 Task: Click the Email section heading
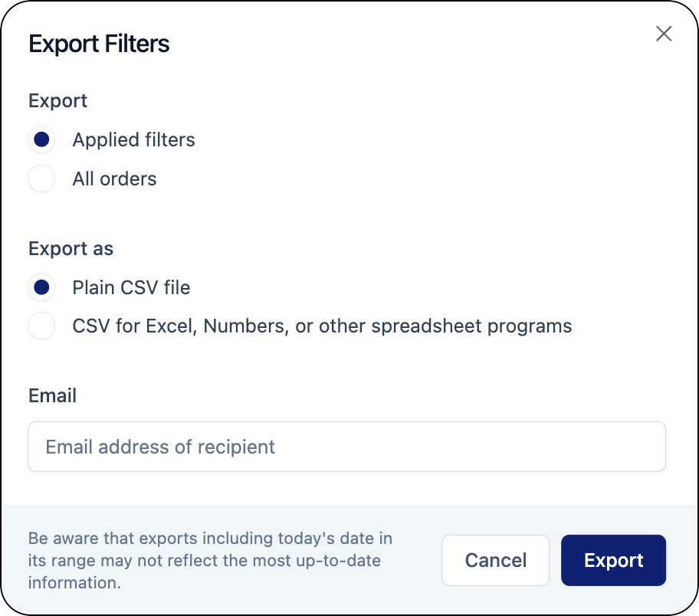coord(52,395)
